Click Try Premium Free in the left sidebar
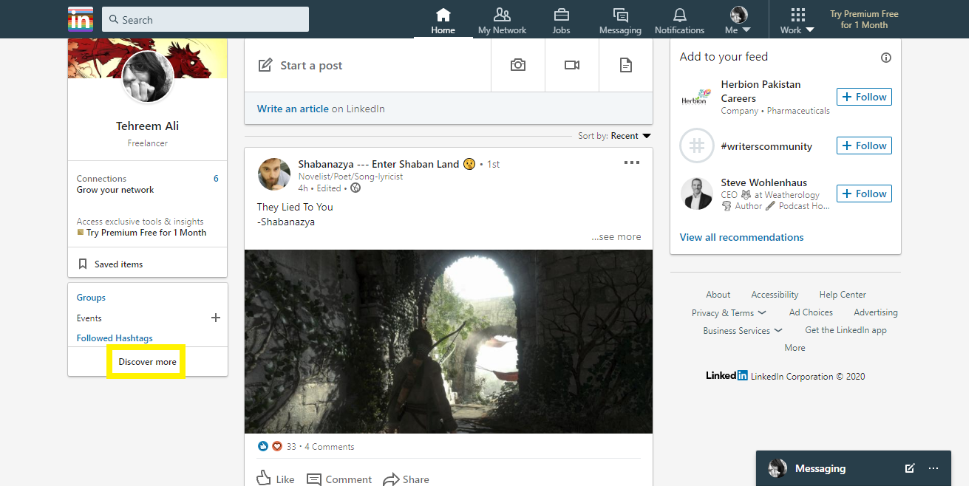The height and width of the screenshot is (486, 980). [x=146, y=233]
